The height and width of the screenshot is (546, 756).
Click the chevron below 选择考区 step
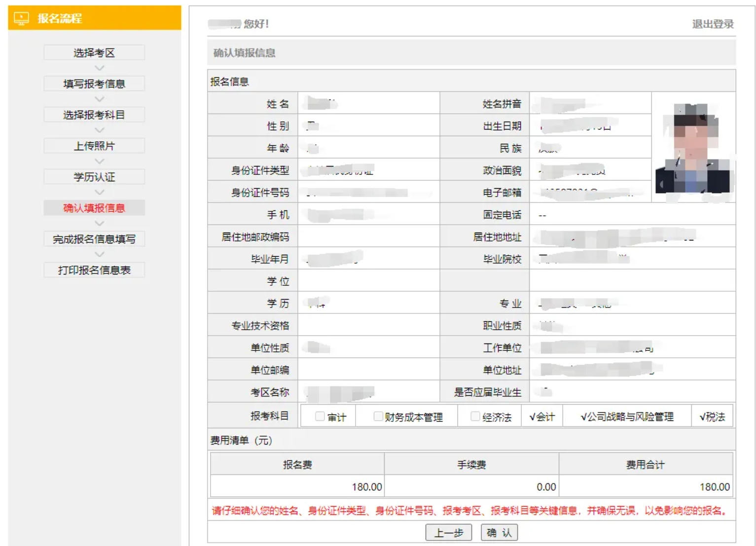tap(99, 68)
